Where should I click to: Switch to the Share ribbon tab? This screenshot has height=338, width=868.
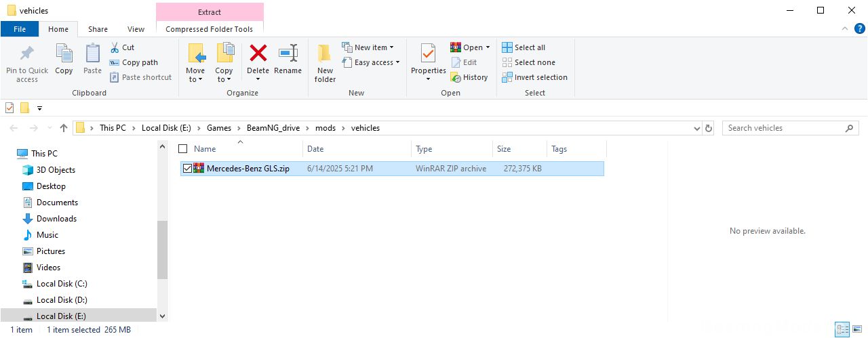[x=98, y=29]
